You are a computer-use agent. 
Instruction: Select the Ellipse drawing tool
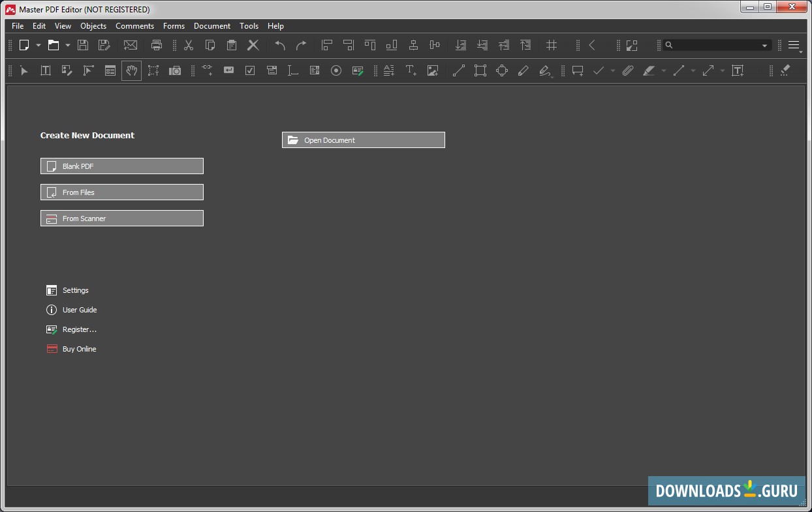click(502, 70)
